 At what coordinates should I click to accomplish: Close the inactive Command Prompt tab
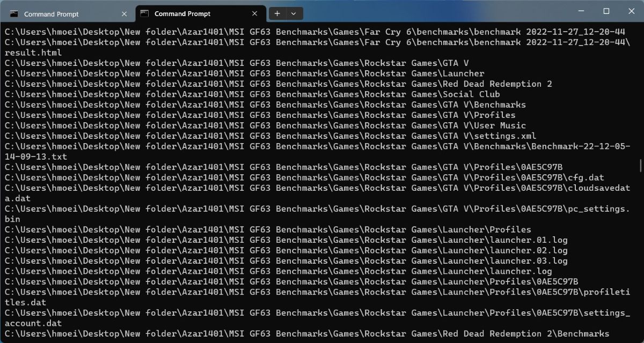click(x=125, y=14)
